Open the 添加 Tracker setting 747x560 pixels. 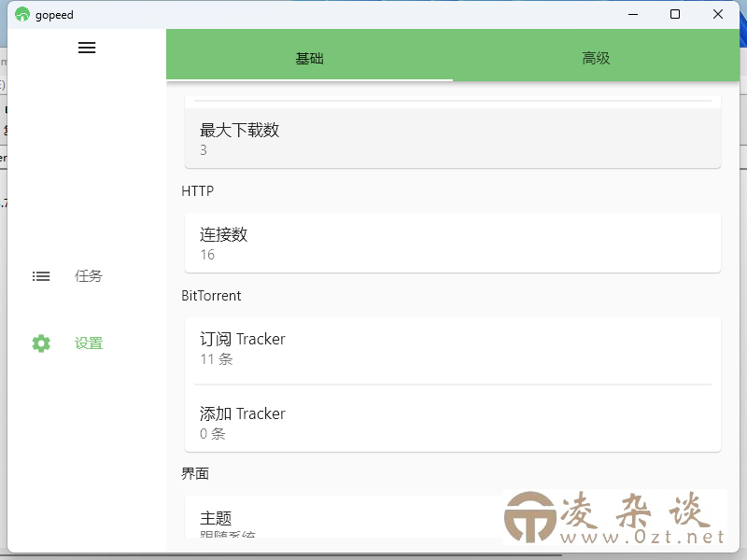tap(453, 423)
